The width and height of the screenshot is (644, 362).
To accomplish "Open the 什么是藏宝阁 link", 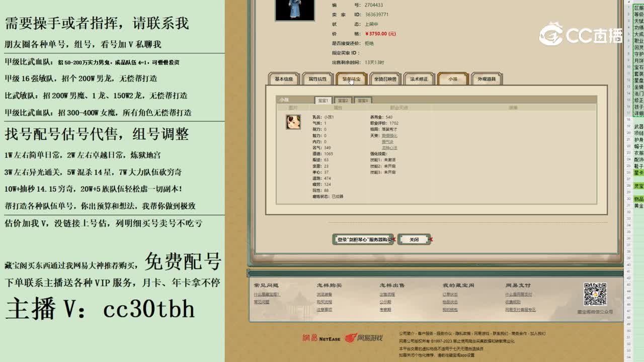I will pyautogui.click(x=267, y=294).
